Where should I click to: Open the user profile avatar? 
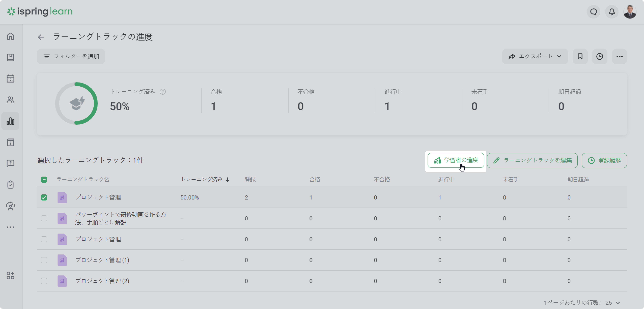point(630,12)
